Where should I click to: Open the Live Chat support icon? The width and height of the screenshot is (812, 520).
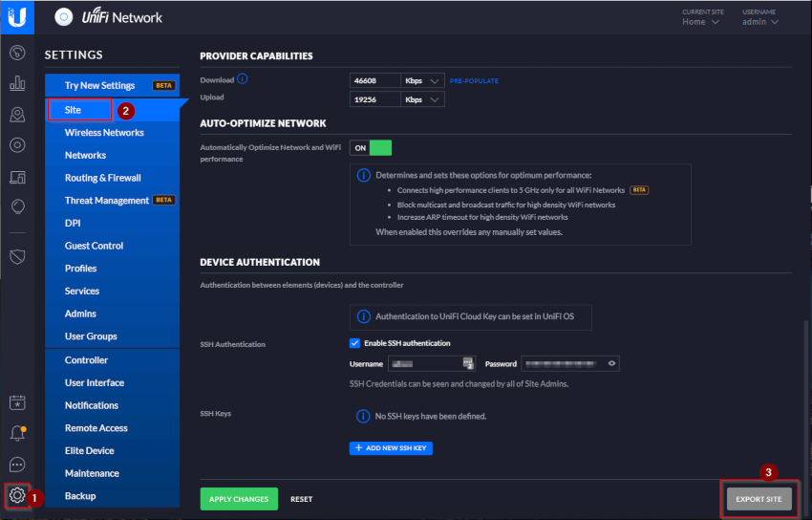(x=17, y=465)
